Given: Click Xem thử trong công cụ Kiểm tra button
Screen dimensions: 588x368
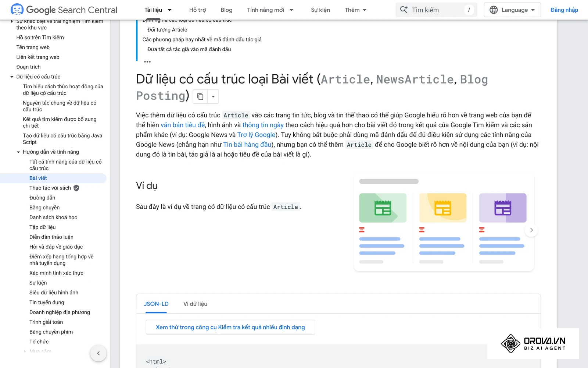Looking at the screenshot, I should click(x=230, y=327).
